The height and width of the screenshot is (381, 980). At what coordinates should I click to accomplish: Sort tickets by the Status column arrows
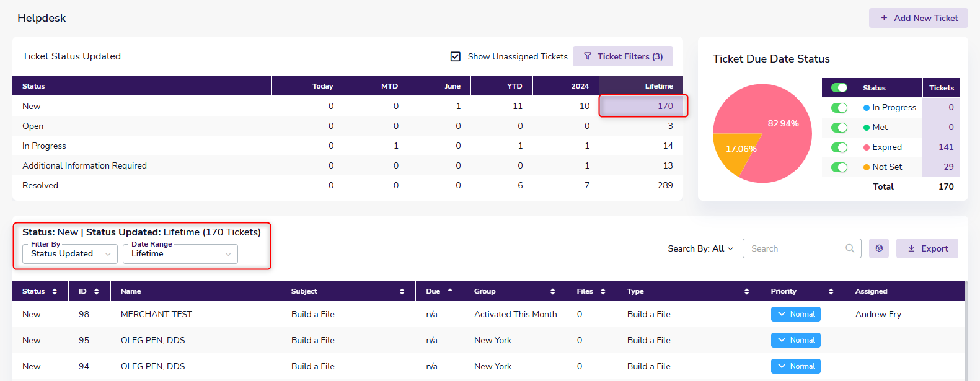pos(55,292)
